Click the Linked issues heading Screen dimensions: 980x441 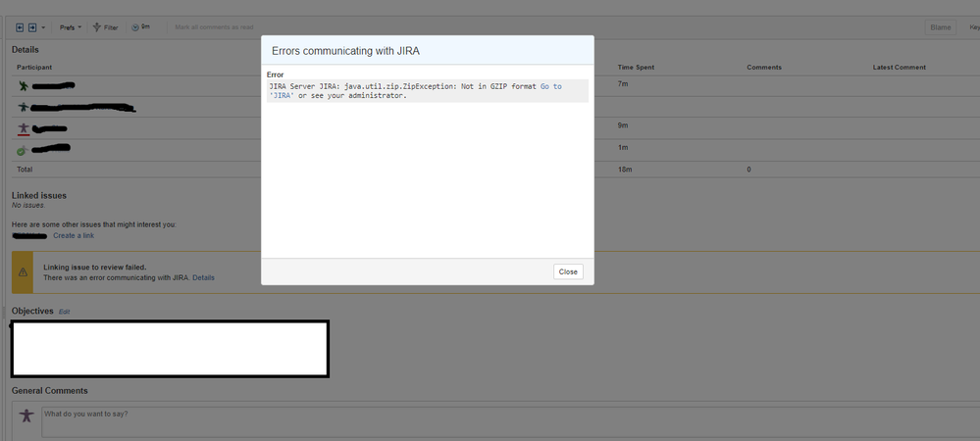click(39, 196)
